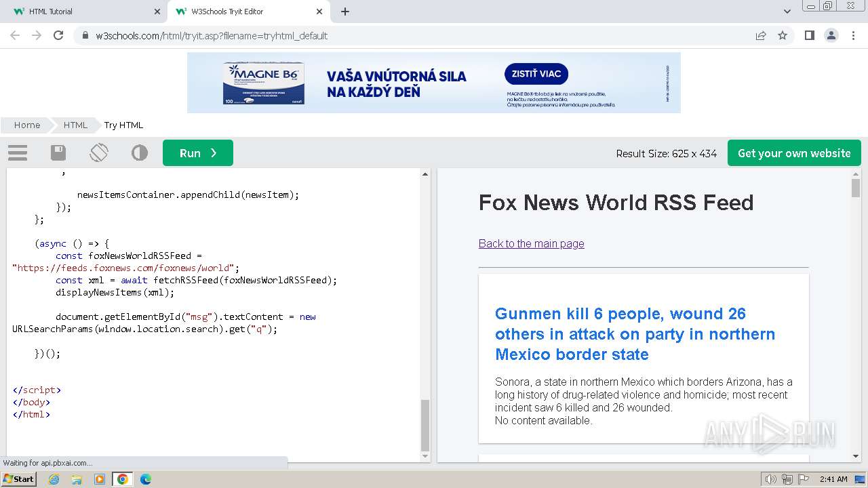
Task: Open Gunmen kill 6 people headline link
Action: click(635, 333)
